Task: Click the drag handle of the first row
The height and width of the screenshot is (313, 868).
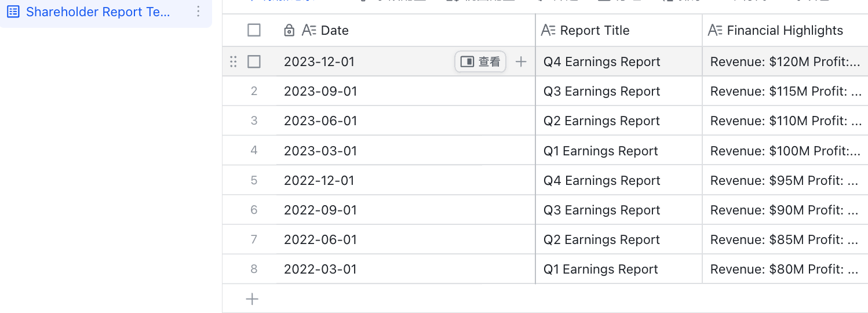Action: pos(234,61)
